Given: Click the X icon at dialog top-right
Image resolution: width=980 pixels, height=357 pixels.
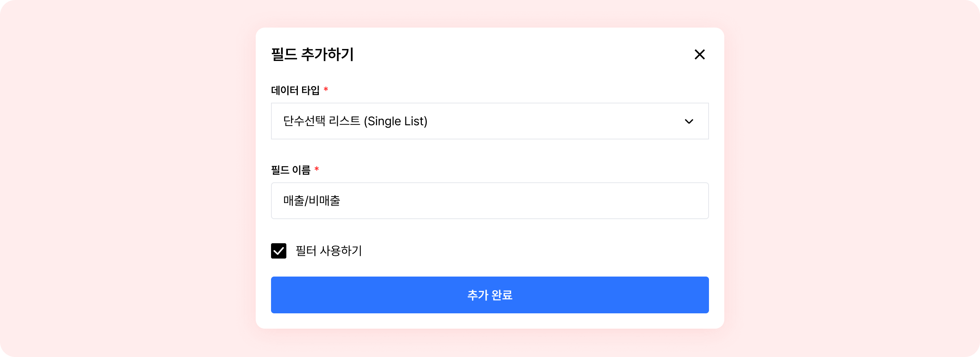Looking at the screenshot, I should pyautogui.click(x=699, y=54).
